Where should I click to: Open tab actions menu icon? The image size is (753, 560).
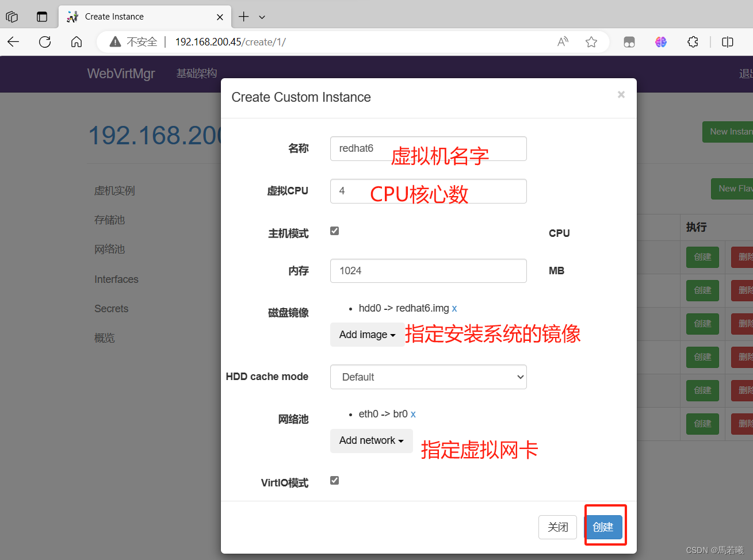pos(42,17)
